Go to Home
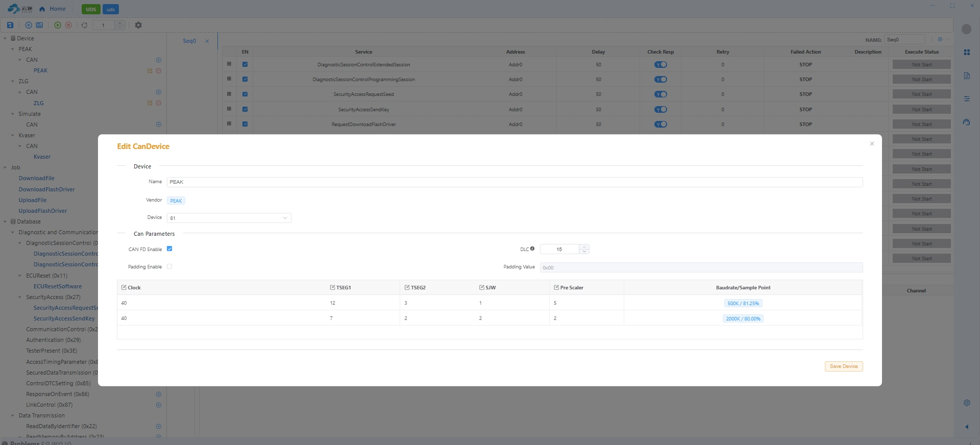The height and width of the screenshot is (445, 980). [53, 9]
